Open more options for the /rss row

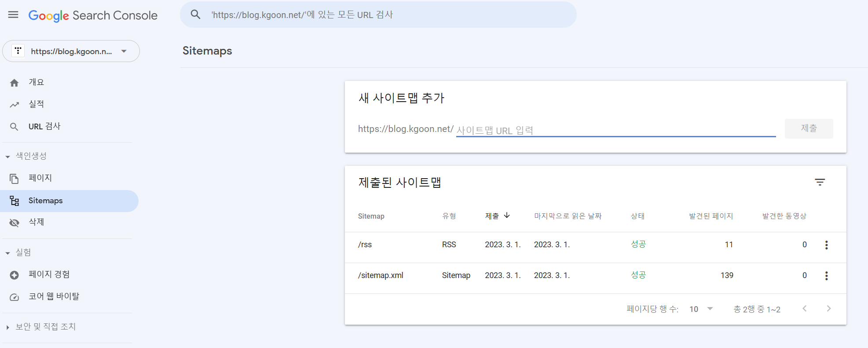(x=827, y=245)
